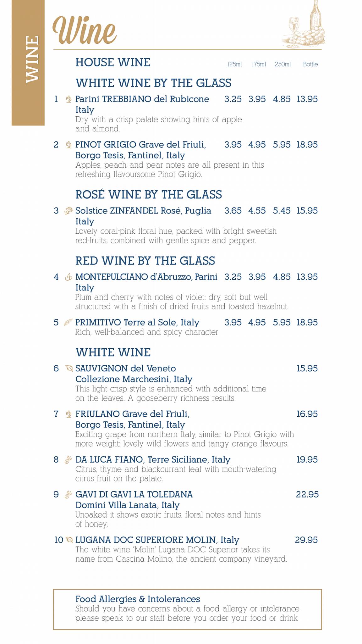Select the 125ml column header

click(x=234, y=64)
